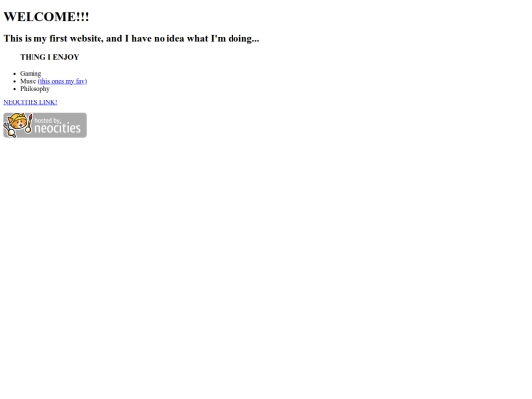Click the paintbrush held by the cat mascot
This screenshot has height=399, width=532.
(29, 123)
